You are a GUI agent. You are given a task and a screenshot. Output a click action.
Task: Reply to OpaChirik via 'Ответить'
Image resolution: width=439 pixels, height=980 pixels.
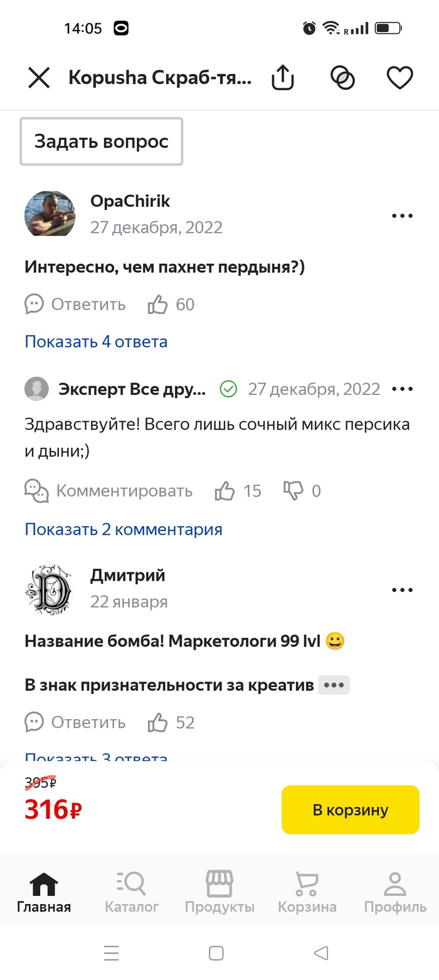pos(75,305)
